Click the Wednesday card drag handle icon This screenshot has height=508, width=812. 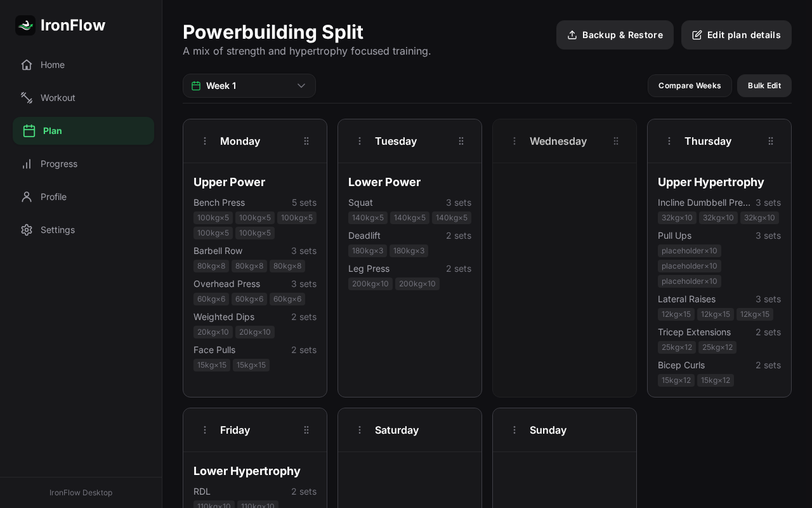click(616, 141)
